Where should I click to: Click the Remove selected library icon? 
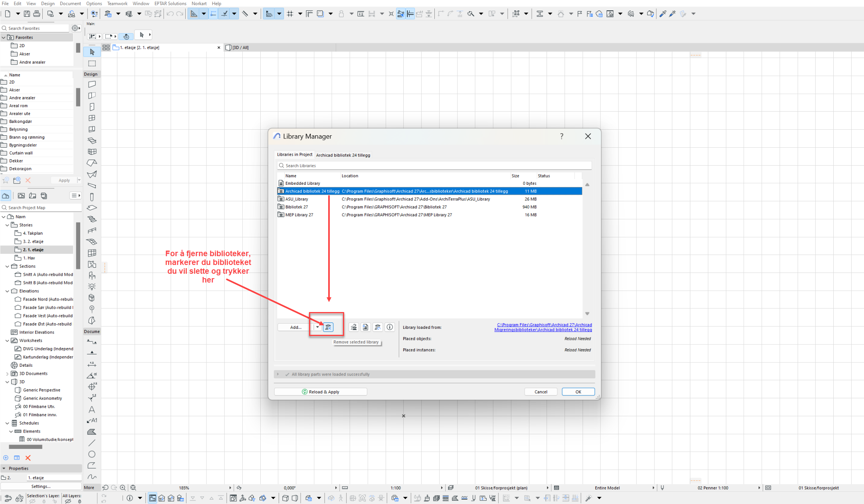point(328,327)
